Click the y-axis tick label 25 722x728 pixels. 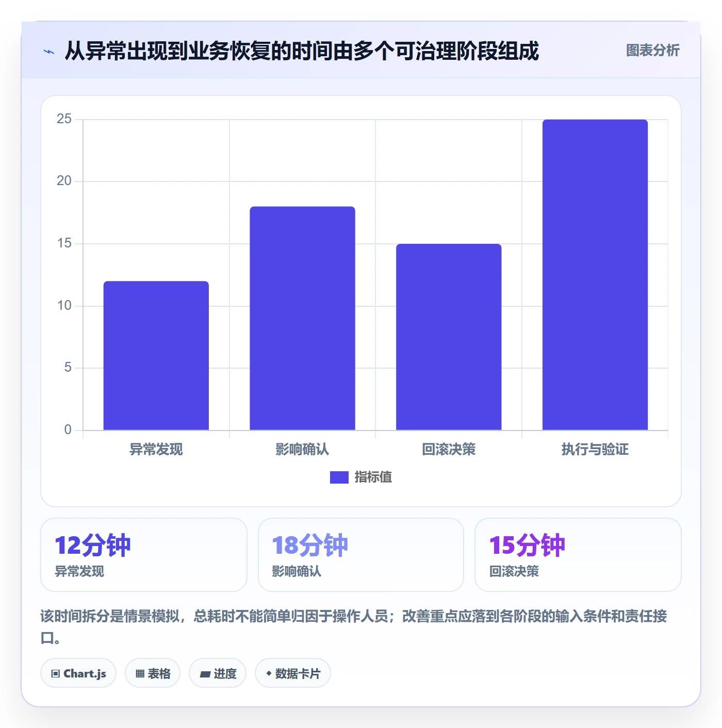point(64,119)
